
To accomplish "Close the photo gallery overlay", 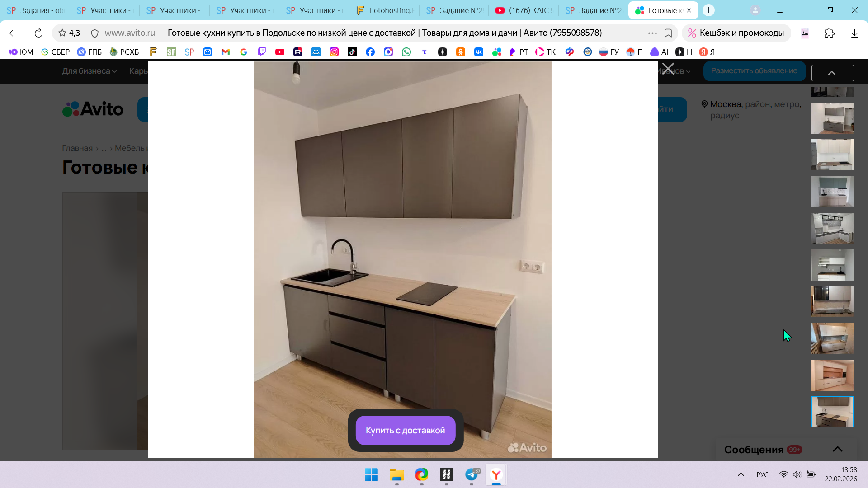I will click(x=668, y=69).
